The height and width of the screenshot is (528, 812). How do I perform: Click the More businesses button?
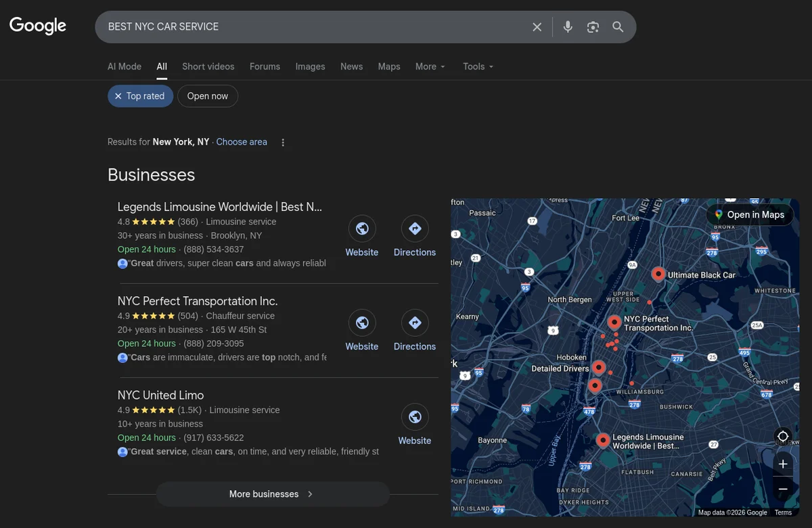(272, 494)
